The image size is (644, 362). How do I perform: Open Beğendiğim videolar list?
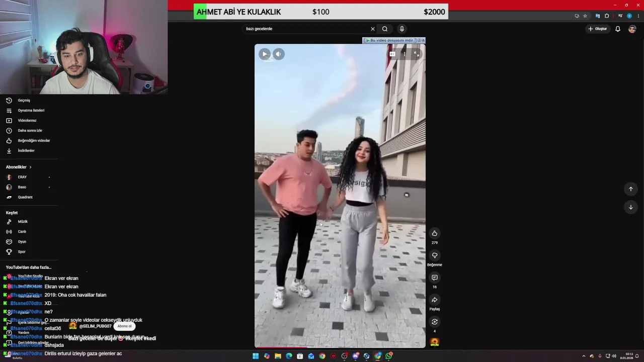tap(29, 140)
